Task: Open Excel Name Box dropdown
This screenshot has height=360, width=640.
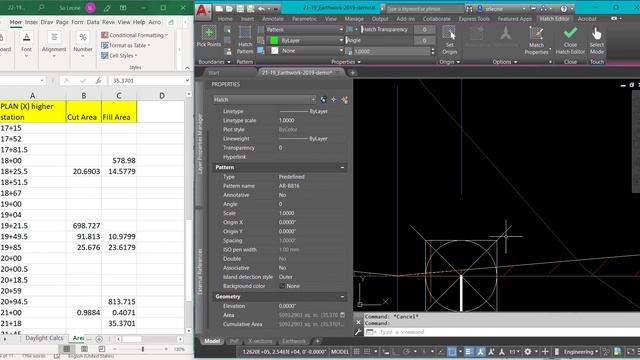Action: tap(42, 81)
